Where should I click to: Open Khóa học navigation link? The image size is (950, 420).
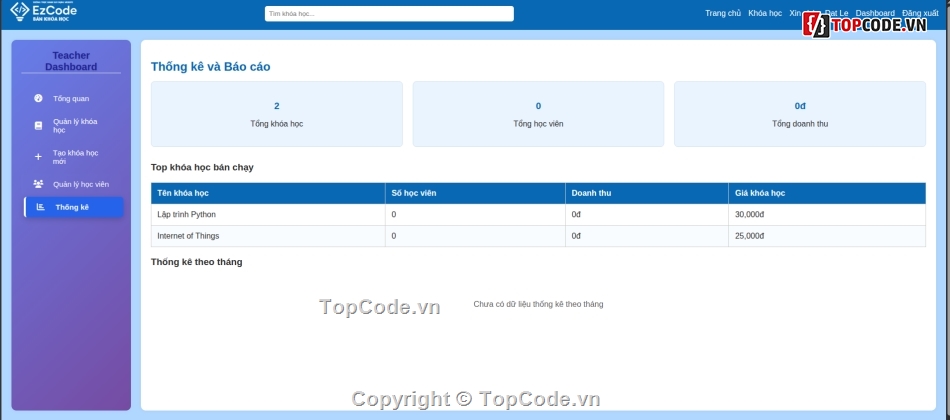(765, 13)
